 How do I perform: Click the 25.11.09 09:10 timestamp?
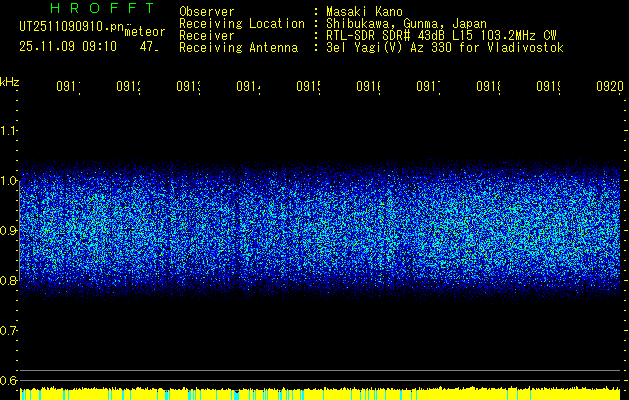click(x=68, y=46)
